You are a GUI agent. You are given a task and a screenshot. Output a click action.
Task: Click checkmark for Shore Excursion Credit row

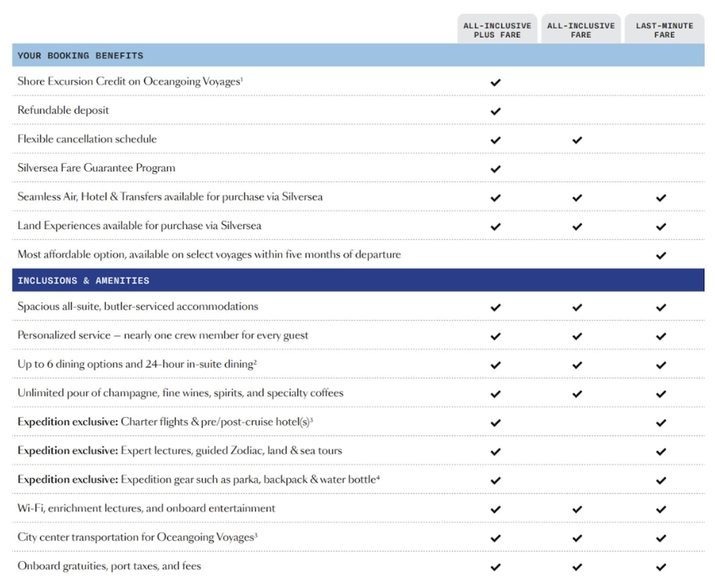[x=495, y=82]
